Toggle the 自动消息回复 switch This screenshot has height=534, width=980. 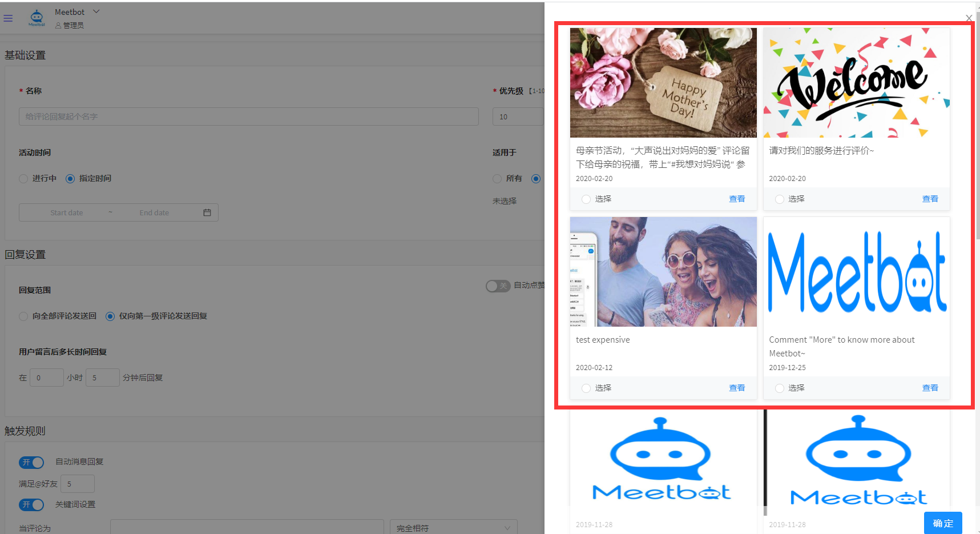pos(31,462)
